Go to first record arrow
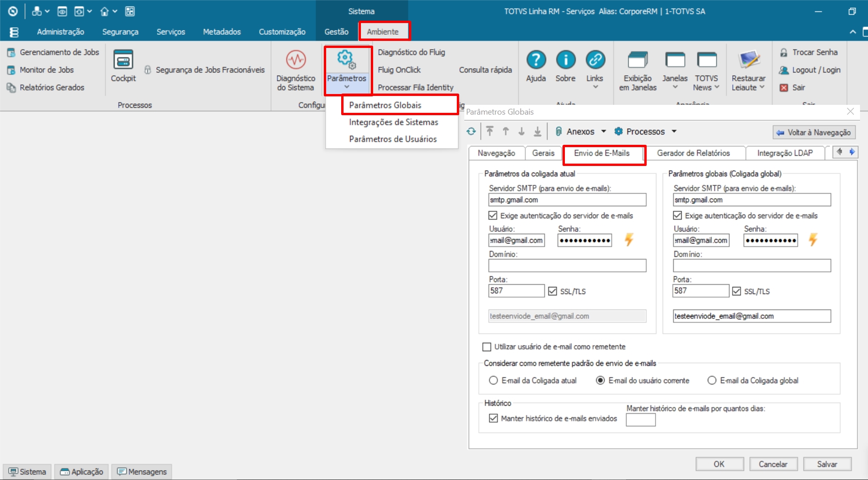 490,132
